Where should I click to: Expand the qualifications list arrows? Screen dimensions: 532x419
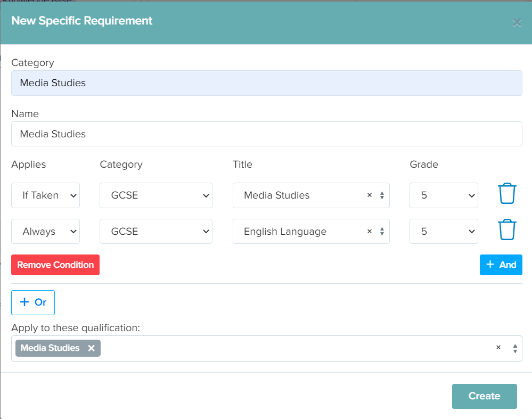515,348
